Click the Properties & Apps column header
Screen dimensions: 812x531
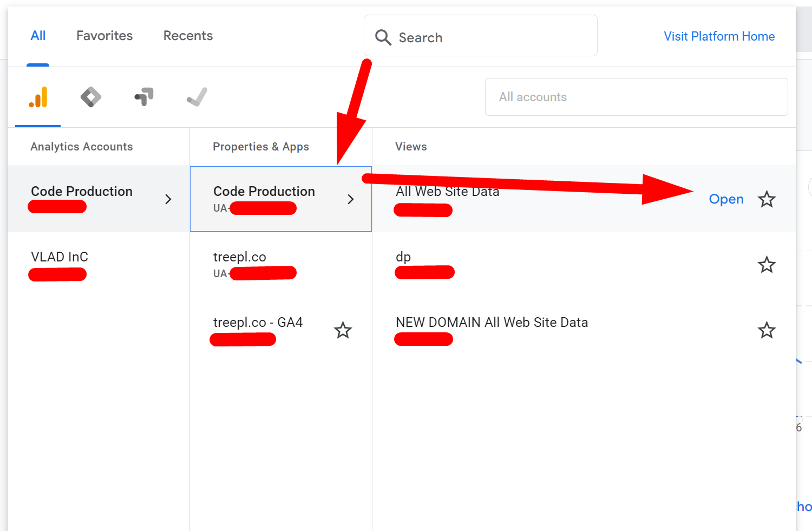[x=261, y=147]
